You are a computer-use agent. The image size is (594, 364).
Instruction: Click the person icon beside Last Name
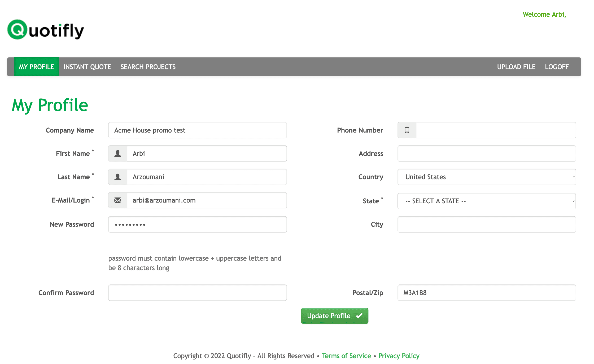point(118,177)
